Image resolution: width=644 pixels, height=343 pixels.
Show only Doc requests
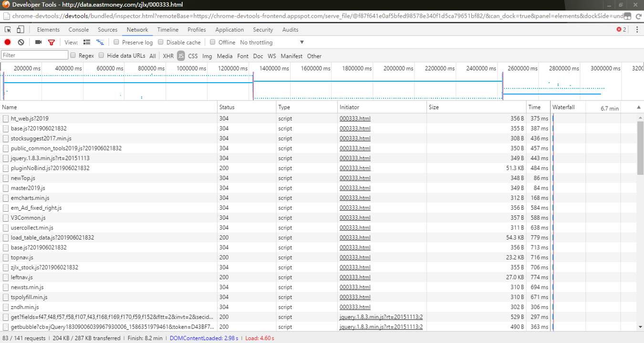click(x=258, y=56)
